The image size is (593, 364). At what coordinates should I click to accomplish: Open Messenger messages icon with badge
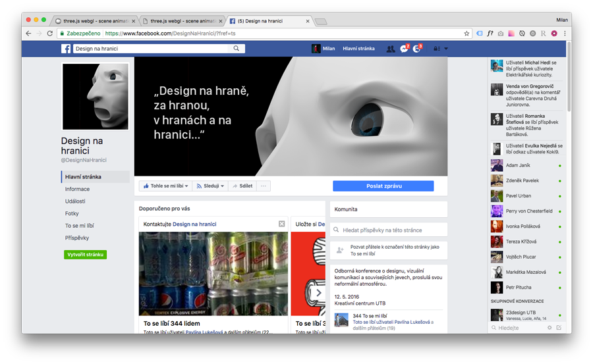(x=404, y=49)
